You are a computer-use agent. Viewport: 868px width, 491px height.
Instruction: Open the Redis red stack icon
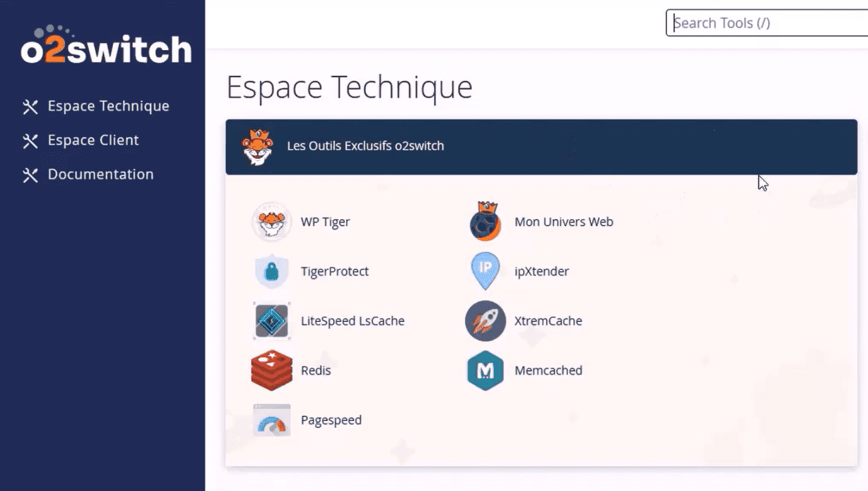271,370
